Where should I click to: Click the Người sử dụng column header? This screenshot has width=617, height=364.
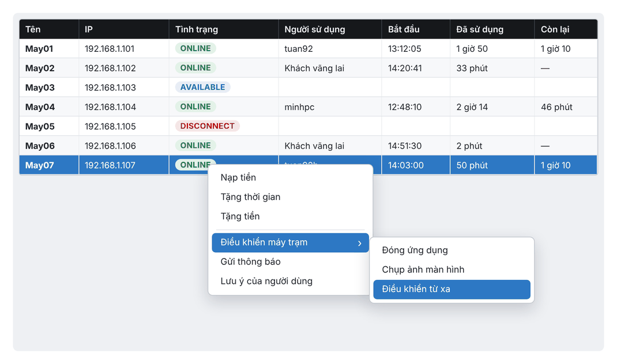click(330, 29)
